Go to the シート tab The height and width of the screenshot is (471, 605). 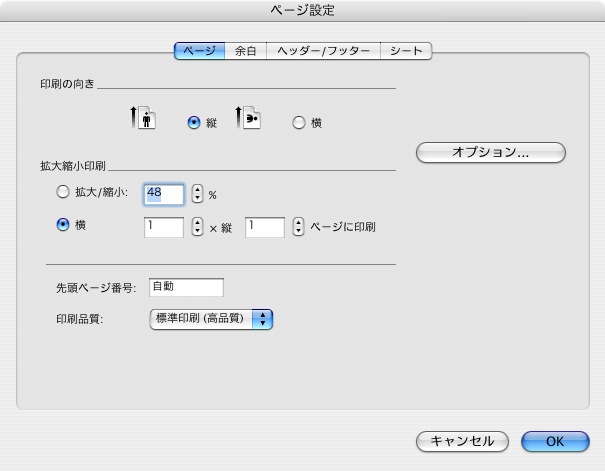pyautogui.click(x=406, y=50)
